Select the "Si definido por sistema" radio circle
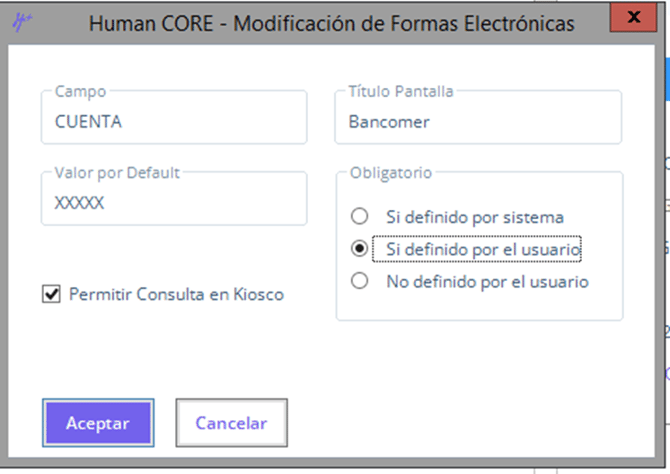This screenshot has height=474, width=670. point(360,217)
